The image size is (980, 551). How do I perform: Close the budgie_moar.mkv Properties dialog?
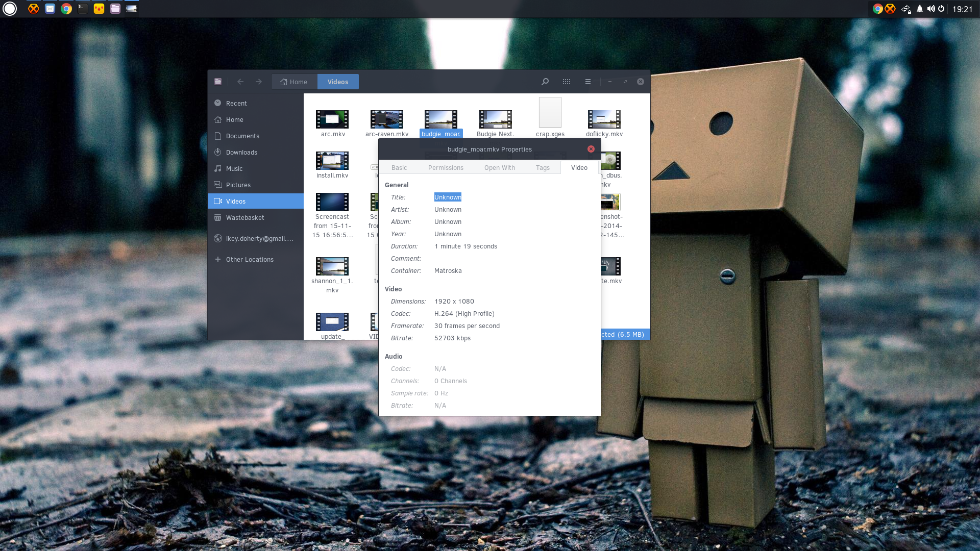coord(591,149)
